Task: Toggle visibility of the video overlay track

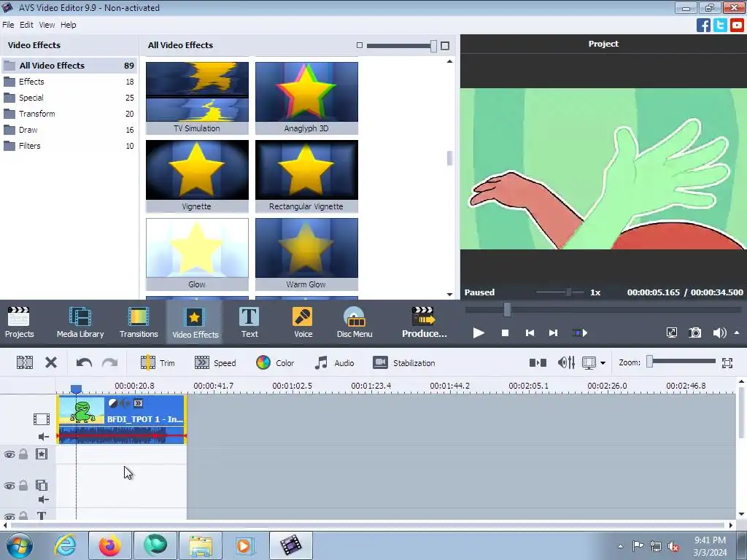Action: coord(9,486)
